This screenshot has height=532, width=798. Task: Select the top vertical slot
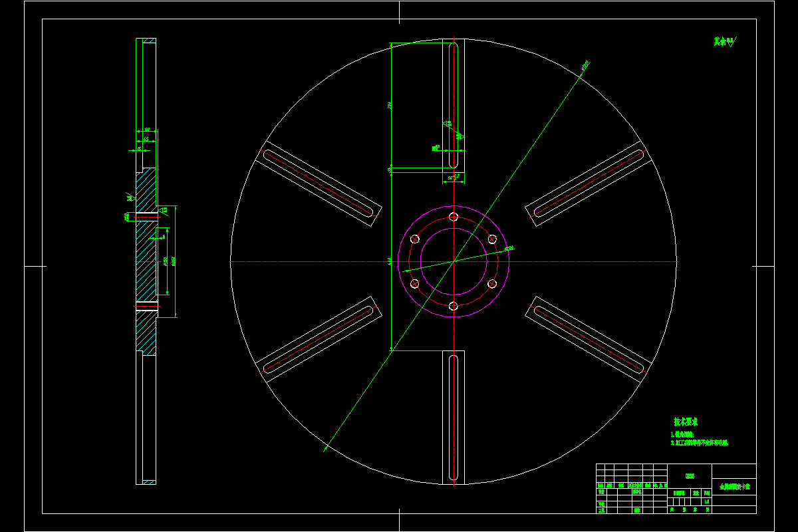[454, 105]
